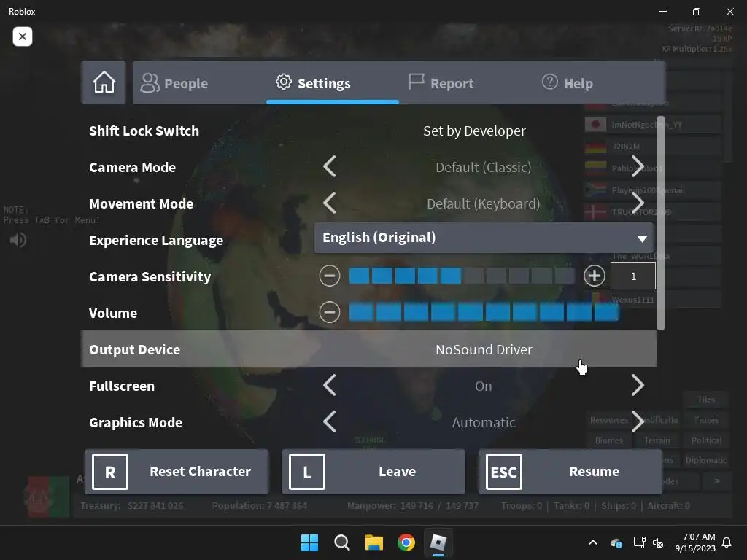Open the Windows Start menu
Screen dimensions: 747x560
click(x=309, y=542)
